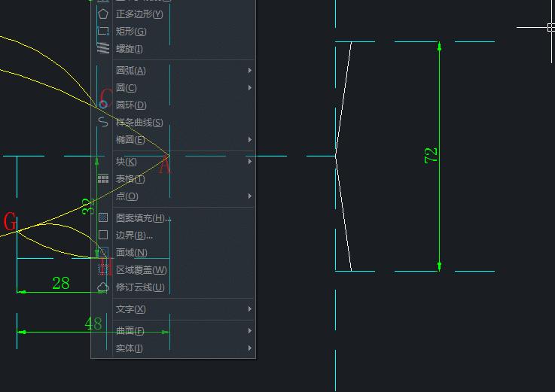
Task: Click the red point label G
Action: (10, 221)
